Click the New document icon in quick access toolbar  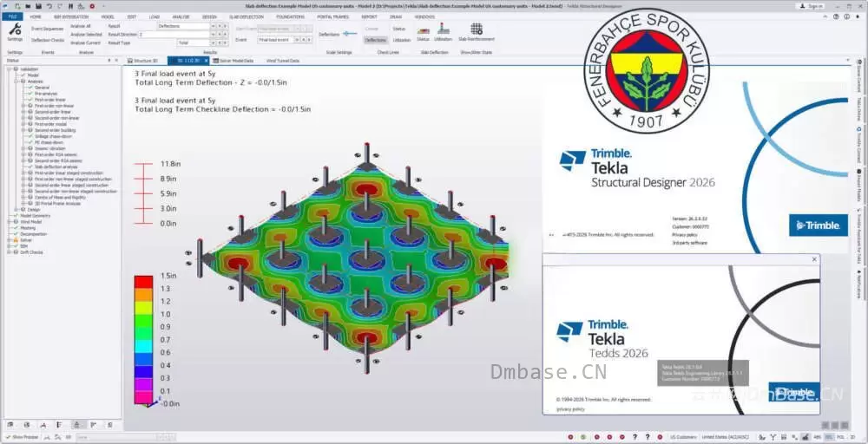[18, 6]
